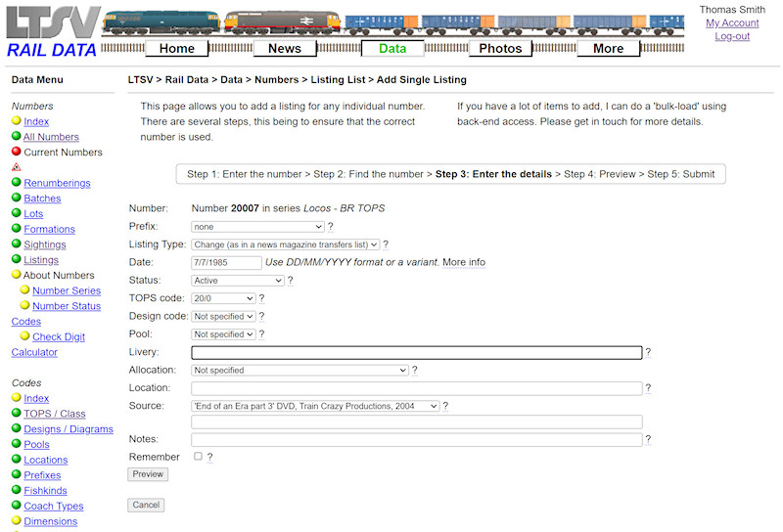Viewport: 783px width, 532px height.
Task: Click the help question mark next to Prefix
Action: [x=330, y=227]
